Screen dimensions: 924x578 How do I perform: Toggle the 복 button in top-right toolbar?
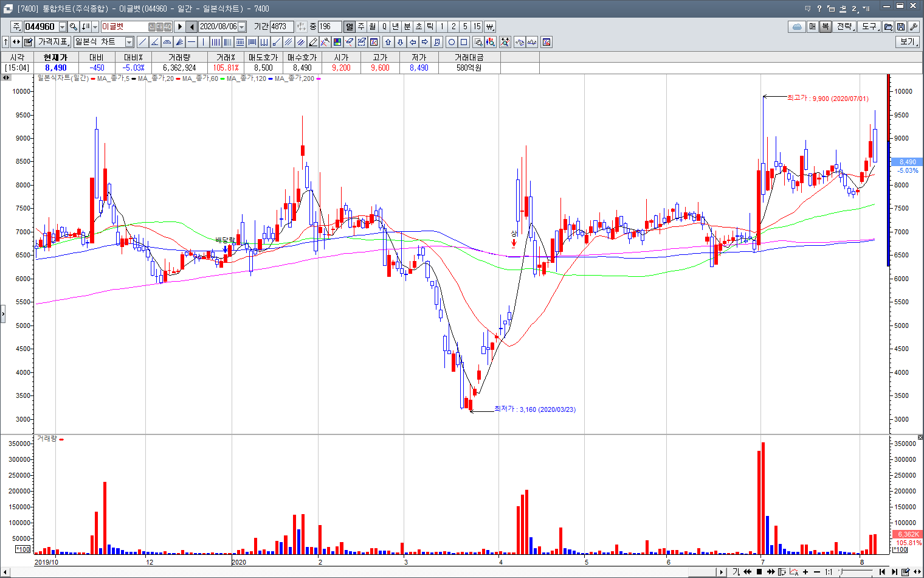(x=826, y=27)
